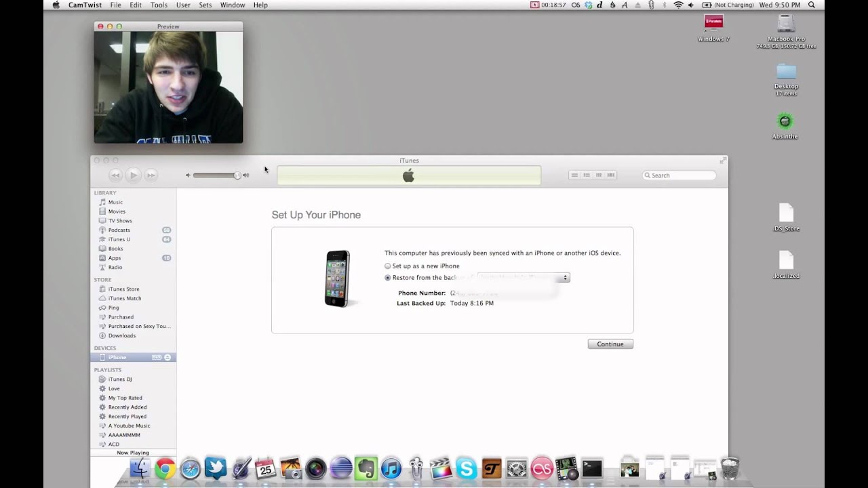Click the iTunes previous track button
The height and width of the screenshot is (488, 868).
115,175
